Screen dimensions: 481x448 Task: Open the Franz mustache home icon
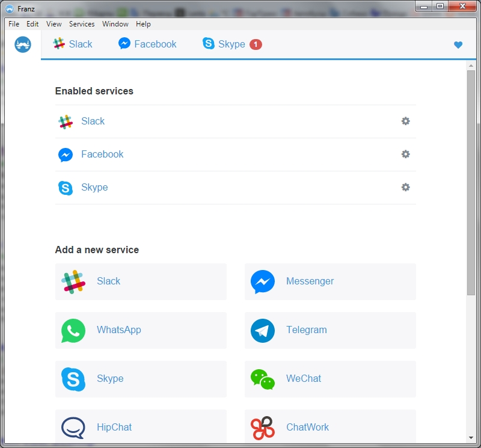(23, 44)
